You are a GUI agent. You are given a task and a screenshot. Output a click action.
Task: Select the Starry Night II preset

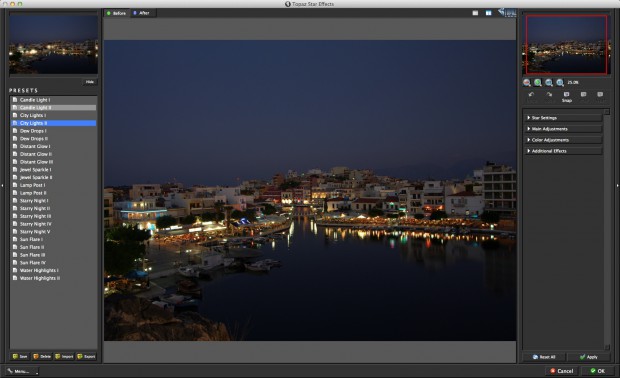(x=53, y=208)
